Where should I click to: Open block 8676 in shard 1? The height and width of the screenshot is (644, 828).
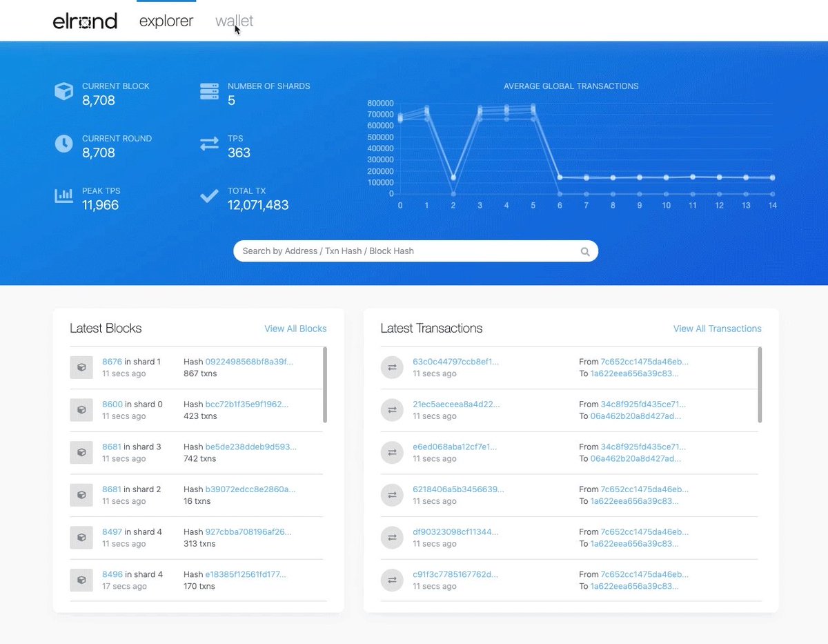(x=112, y=362)
